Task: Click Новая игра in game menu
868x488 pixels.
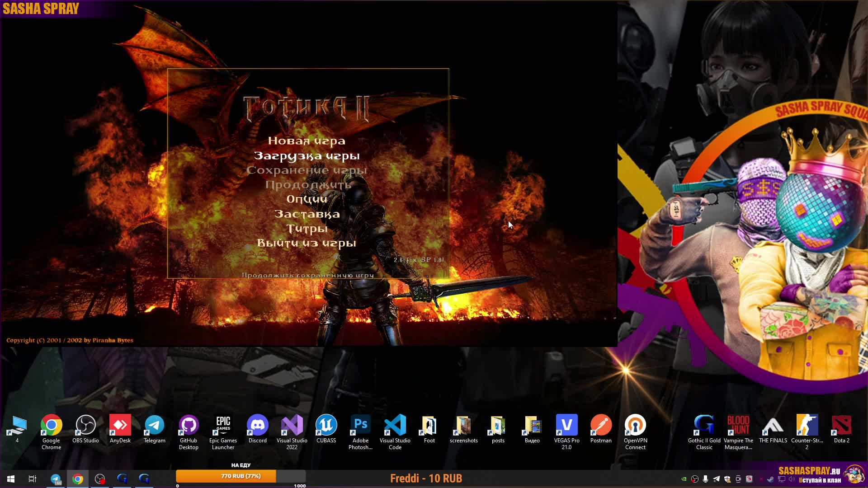Action: point(307,141)
